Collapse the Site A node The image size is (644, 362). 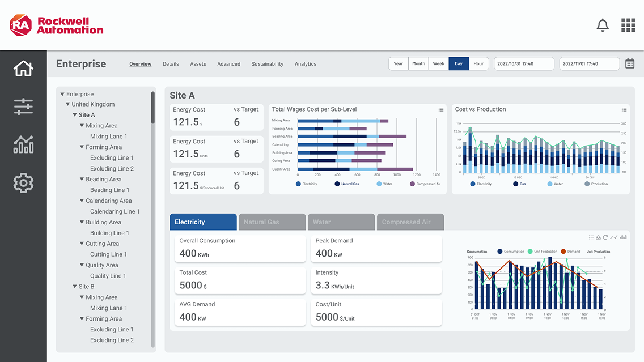pos(75,115)
